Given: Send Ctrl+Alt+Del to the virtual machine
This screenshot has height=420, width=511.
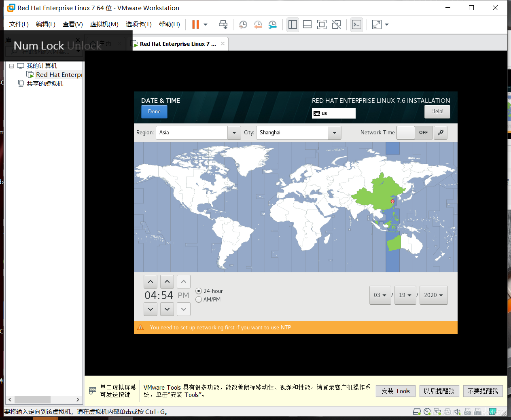Looking at the screenshot, I should [223, 25].
